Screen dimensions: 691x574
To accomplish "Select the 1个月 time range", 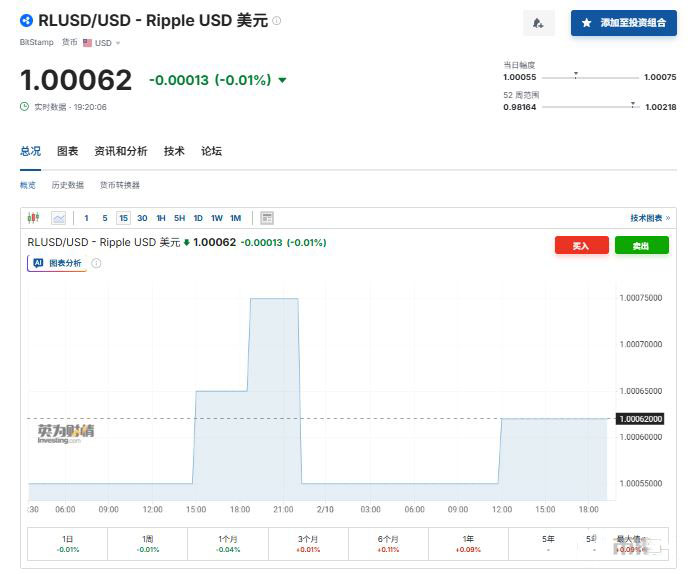I will coord(228,544).
